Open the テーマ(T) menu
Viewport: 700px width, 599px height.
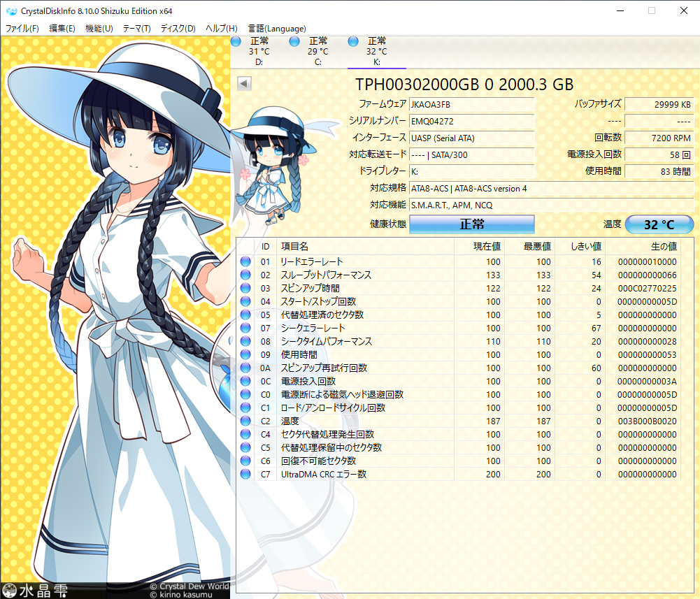[x=136, y=29]
